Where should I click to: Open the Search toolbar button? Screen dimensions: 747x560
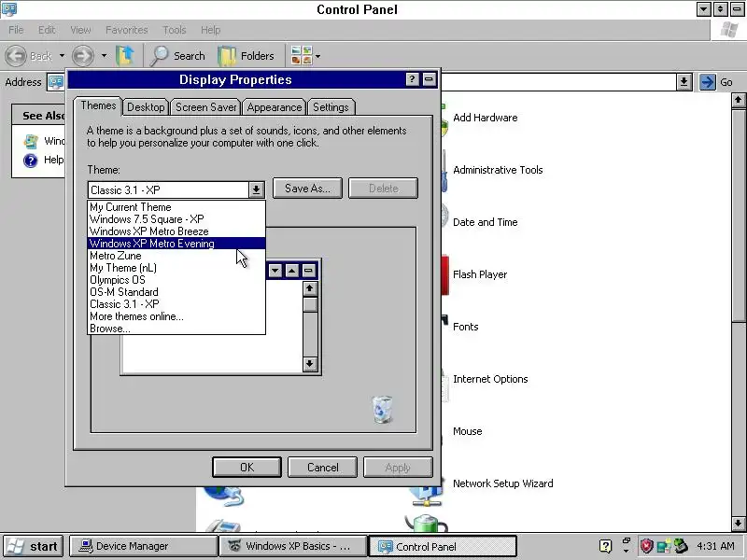pos(178,56)
